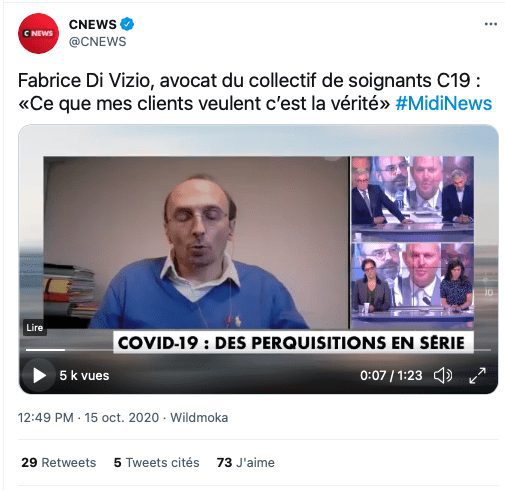Click the CNEWS red profile avatar
Screen dimensions: 505x491
pos(38,33)
